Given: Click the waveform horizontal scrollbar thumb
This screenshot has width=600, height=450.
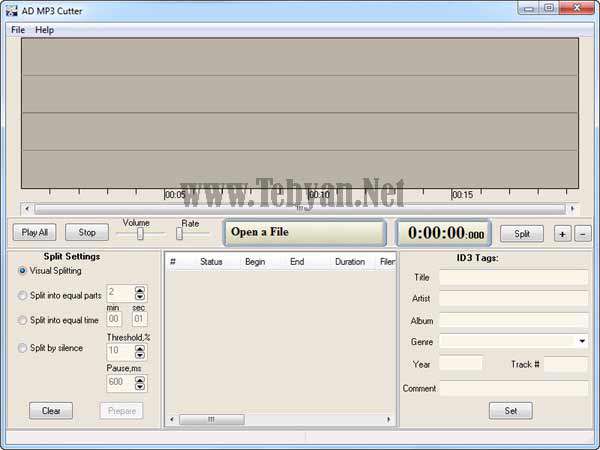Looking at the screenshot, I should (x=300, y=209).
